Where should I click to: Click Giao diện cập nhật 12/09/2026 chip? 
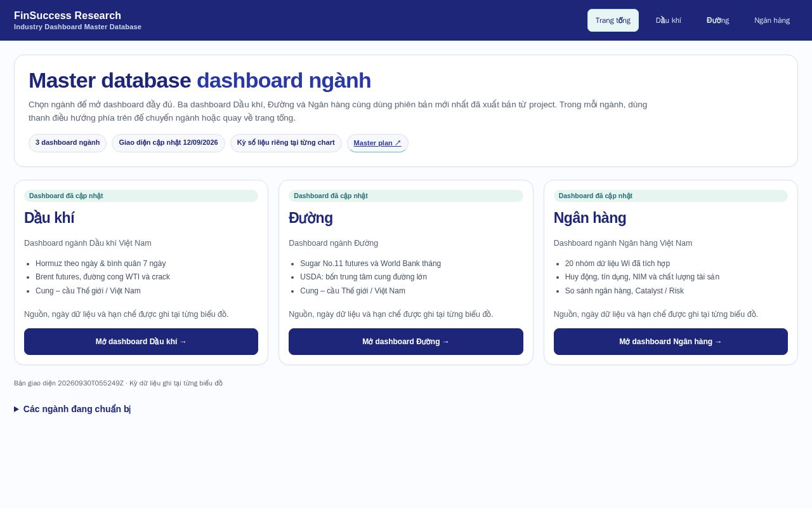[168, 143]
